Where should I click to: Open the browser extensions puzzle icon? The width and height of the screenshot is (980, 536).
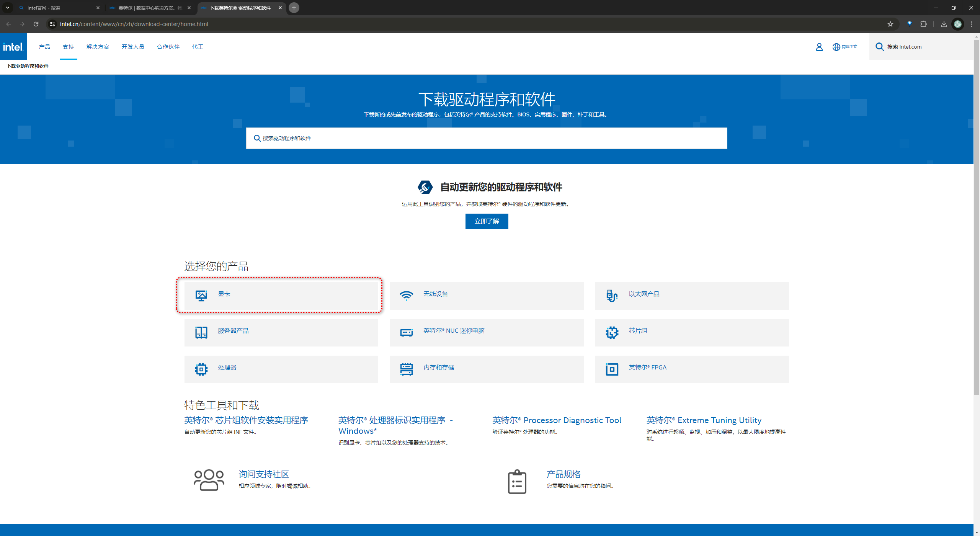[x=924, y=24]
